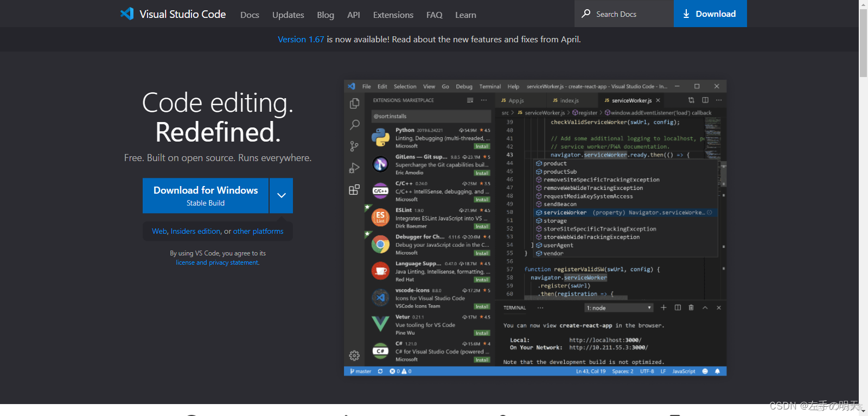Open the Version 1.67 release notes link
This screenshot has height=416, width=868.
[x=301, y=39]
